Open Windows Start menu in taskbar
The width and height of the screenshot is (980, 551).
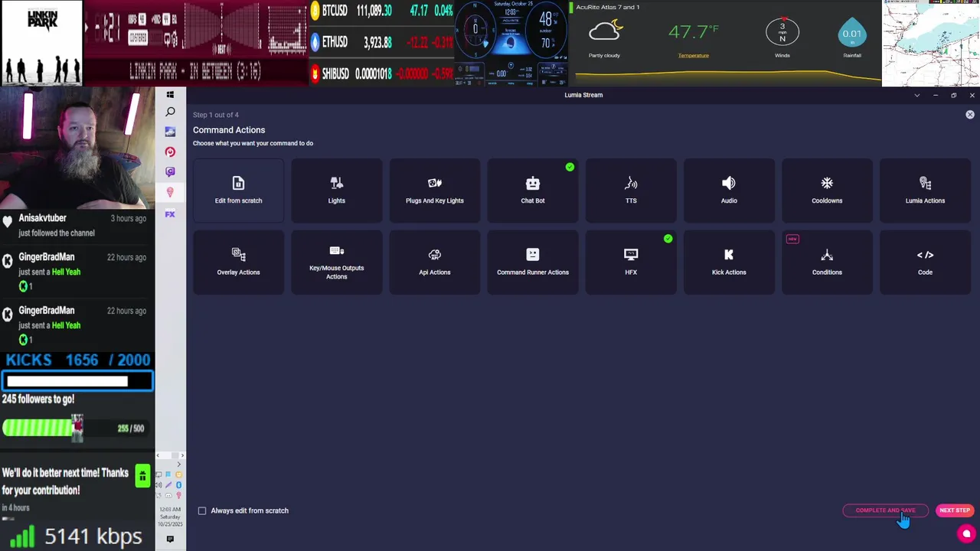(x=170, y=94)
